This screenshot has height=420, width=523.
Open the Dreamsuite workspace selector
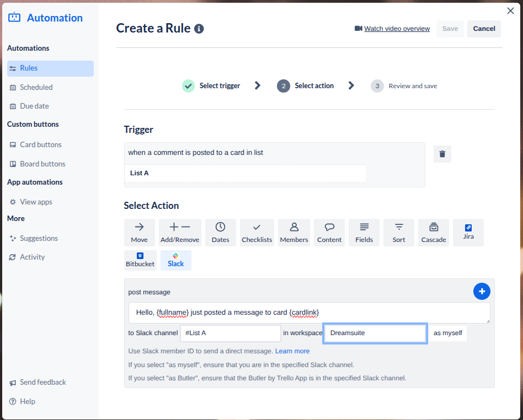(x=375, y=333)
